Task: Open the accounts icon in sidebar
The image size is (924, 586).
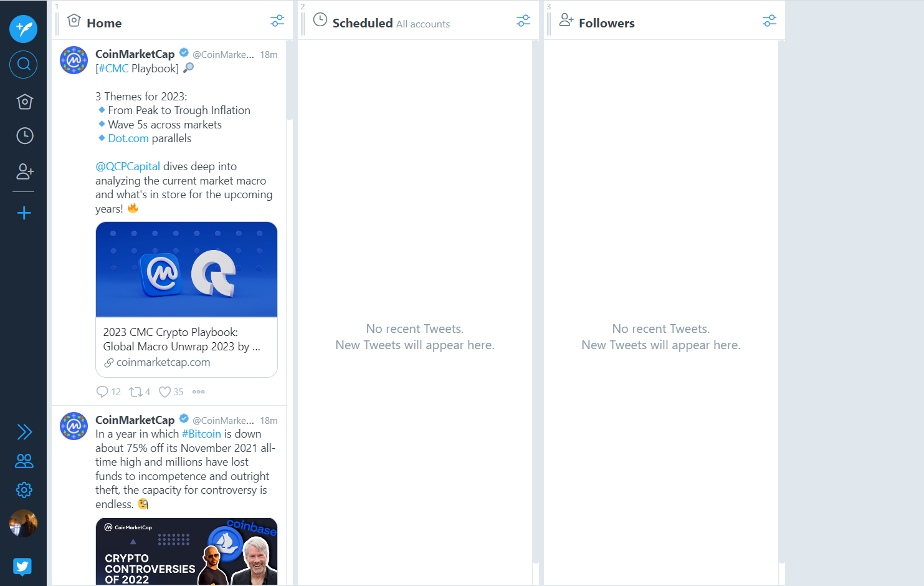Action: coord(24,461)
